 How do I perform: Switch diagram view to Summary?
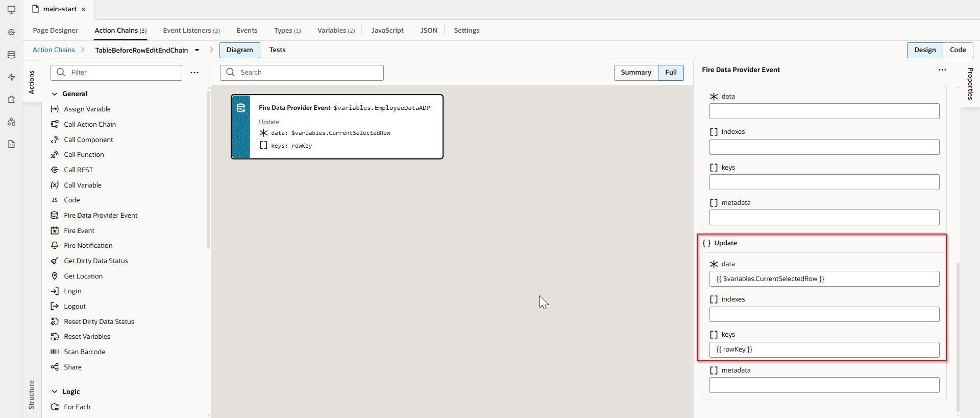pyautogui.click(x=635, y=73)
